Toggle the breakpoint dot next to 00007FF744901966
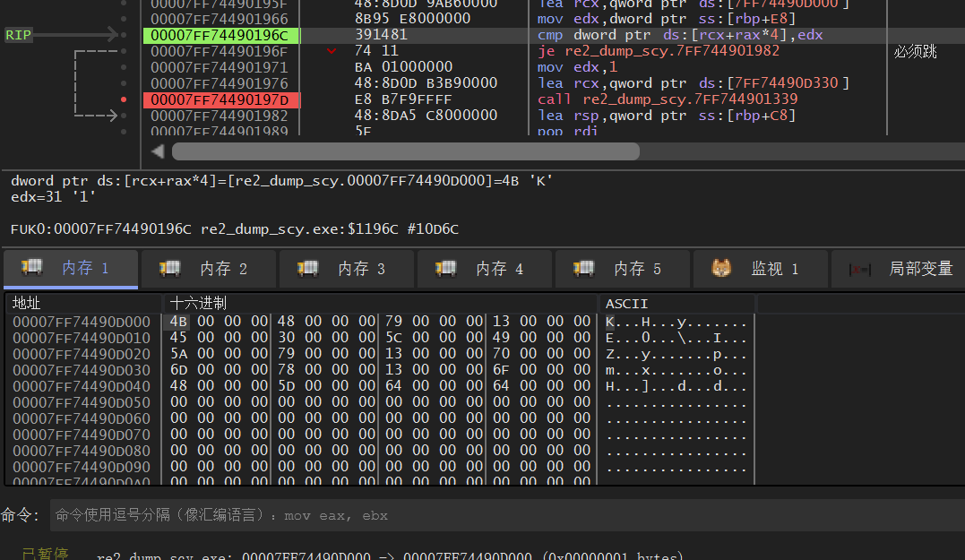 (x=123, y=19)
